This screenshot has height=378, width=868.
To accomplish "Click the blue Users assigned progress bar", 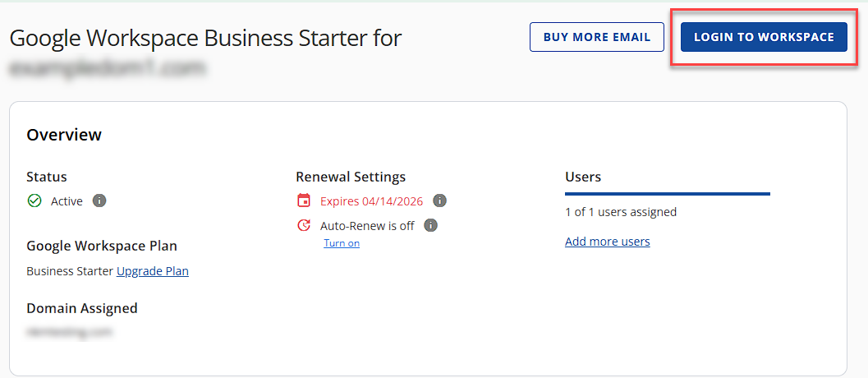I will click(x=667, y=194).
